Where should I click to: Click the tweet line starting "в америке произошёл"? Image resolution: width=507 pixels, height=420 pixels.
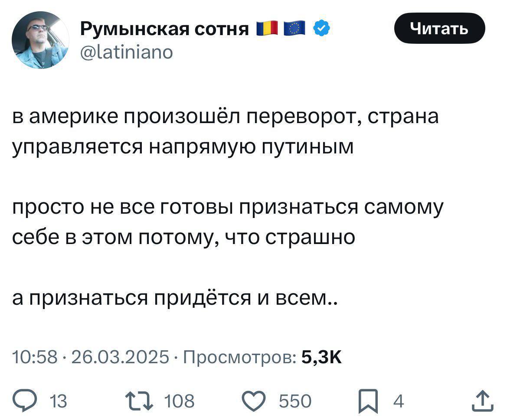[226, 118]
